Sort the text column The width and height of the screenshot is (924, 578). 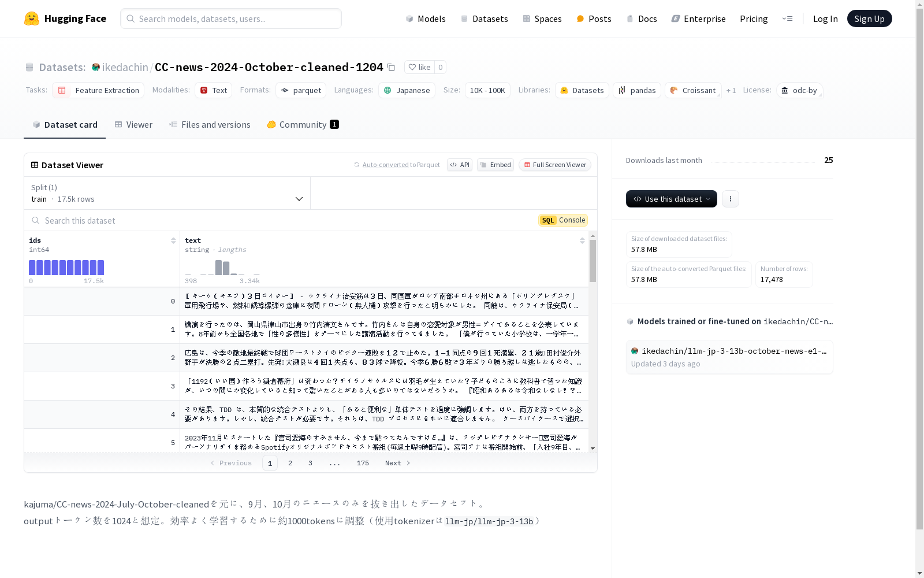click(x=582, y=240)
